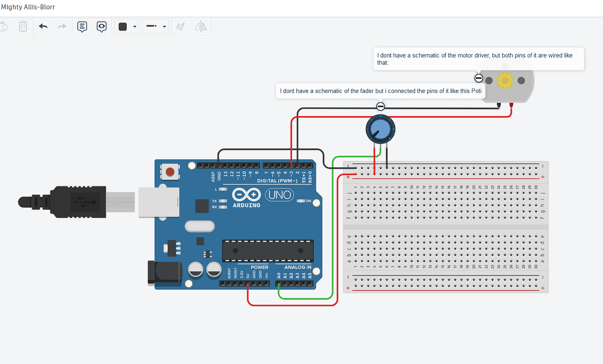Open the wire color dropdown arrow
Image resolution: width=603 pixels, height=364 pixels.
pos(135,27)
